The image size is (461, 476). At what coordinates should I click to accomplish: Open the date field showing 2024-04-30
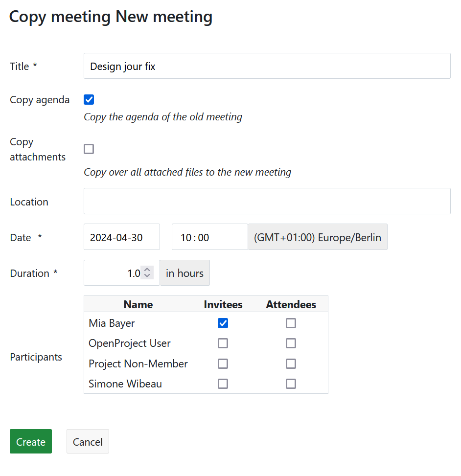coord(122,237)
